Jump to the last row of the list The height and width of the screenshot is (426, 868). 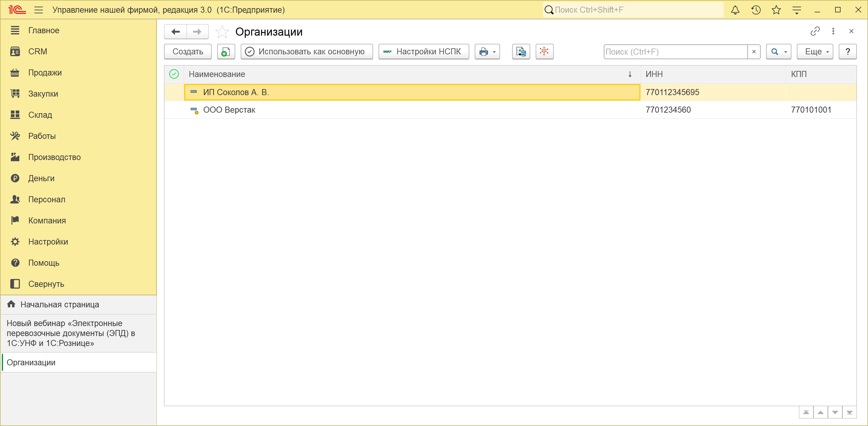(850, 412)
